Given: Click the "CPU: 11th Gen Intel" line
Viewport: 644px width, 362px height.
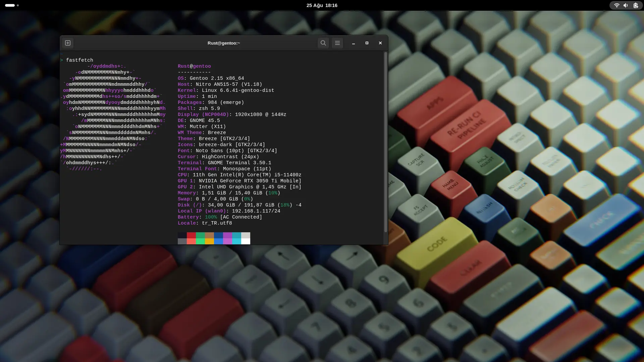Looking at the screenshot, I should coord(239,175).
